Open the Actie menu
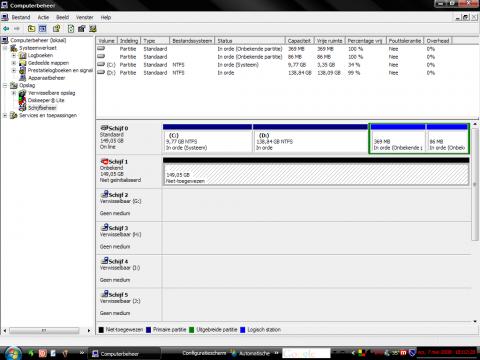This screenshot has width=480, height=360. click(x=43, y=17)
